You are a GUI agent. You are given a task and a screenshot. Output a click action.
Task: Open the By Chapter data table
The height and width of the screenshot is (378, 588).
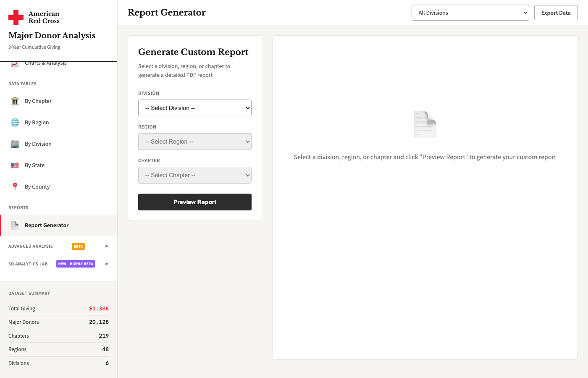pyautogui.click(x=59, y=101)
